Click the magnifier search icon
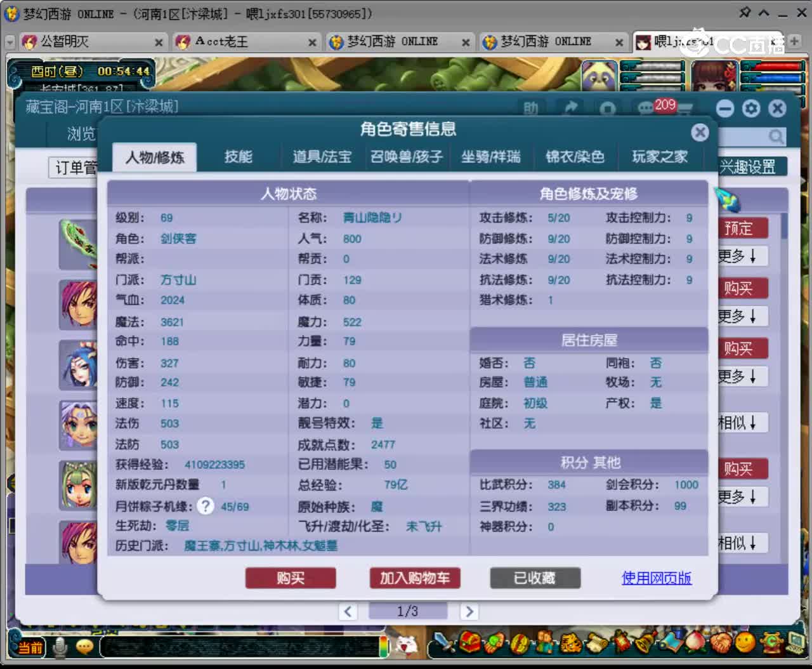812x669 pixels. [x=776, y=136]
